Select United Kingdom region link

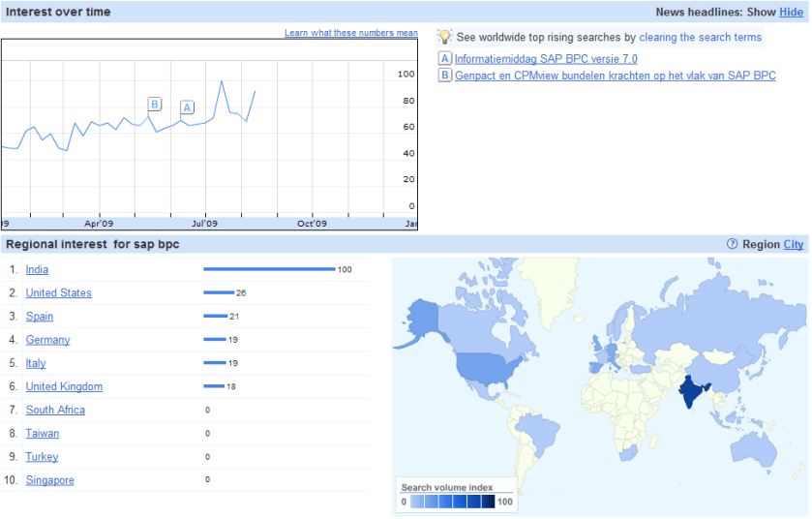pyautogui.click(x=64, y=386)
